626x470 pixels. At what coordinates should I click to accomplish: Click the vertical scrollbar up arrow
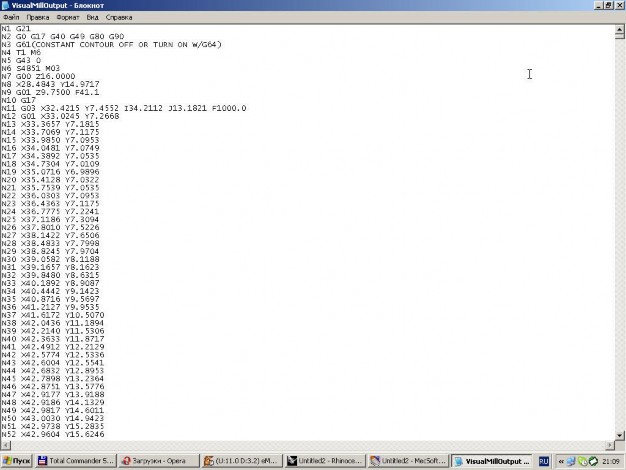(x=619, y=30)
